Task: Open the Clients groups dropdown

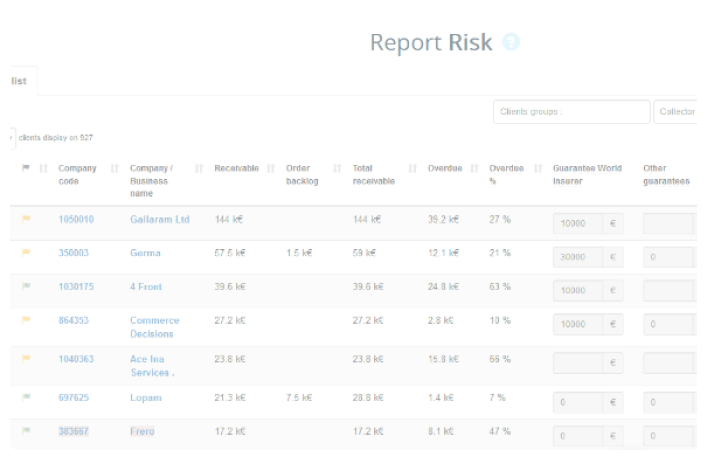Action: point(571,112)
